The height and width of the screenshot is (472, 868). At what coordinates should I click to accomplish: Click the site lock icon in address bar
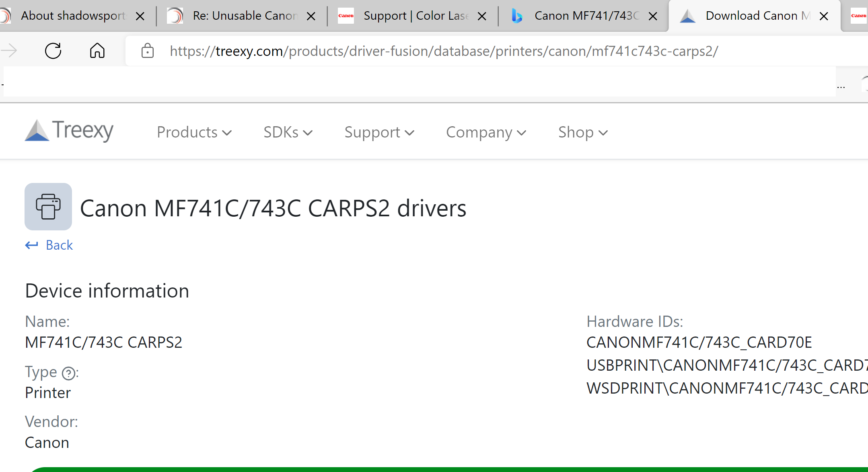[148, 51]
